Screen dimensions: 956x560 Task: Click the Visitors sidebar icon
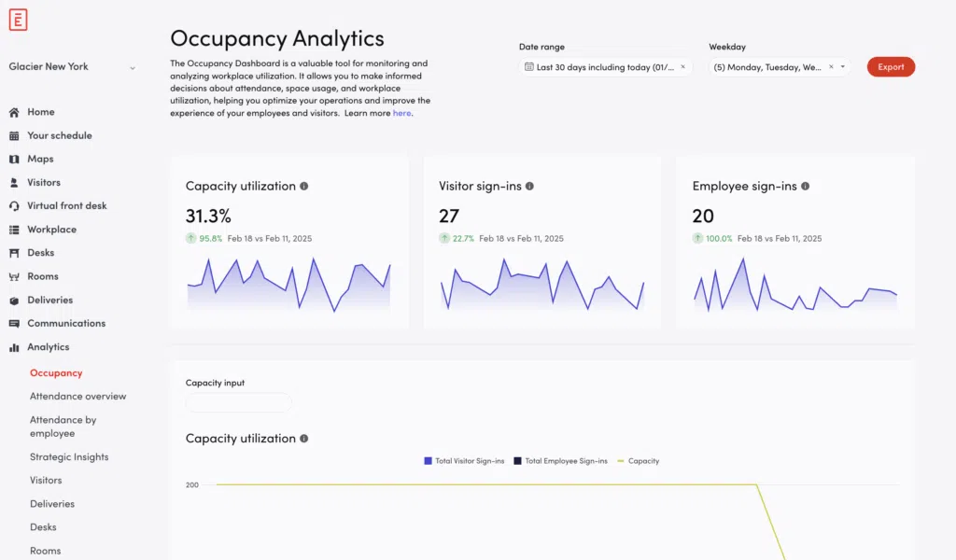click(x=13, y=182)
